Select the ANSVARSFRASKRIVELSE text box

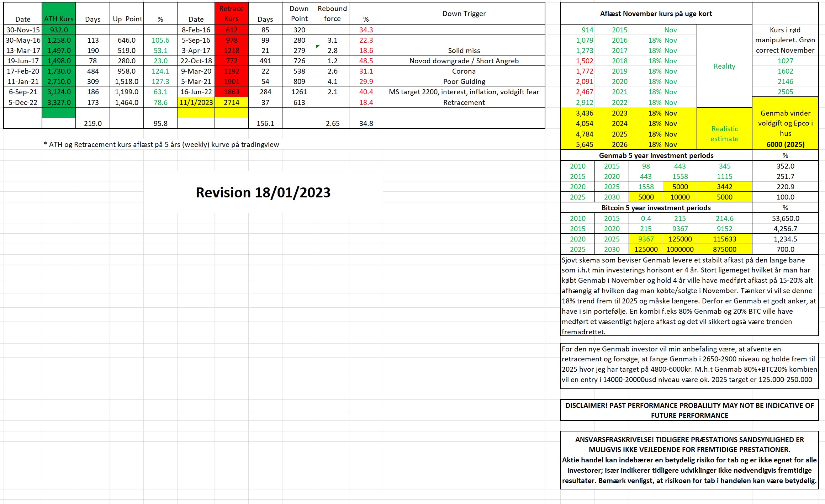pyautogui.click(x=689, y=460)
